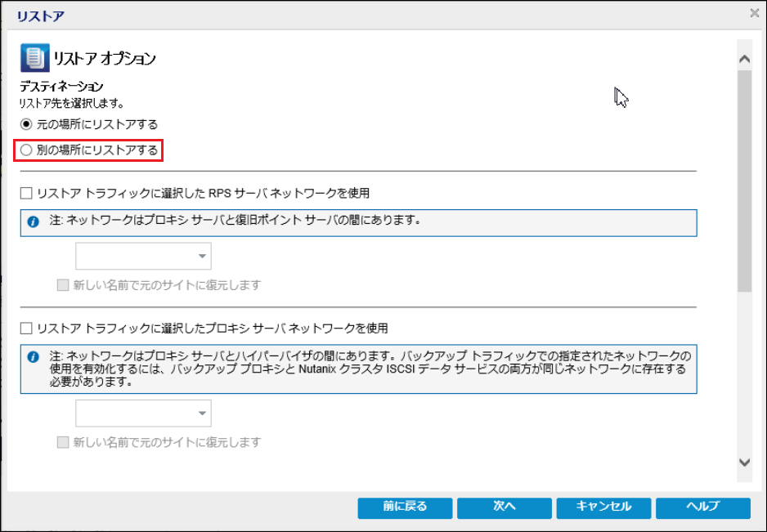Image resolution: width=767 pixels, height=532 pixels.
Task: Select 元の場所にリストアする radio option
Action: [x=27, y=124]
